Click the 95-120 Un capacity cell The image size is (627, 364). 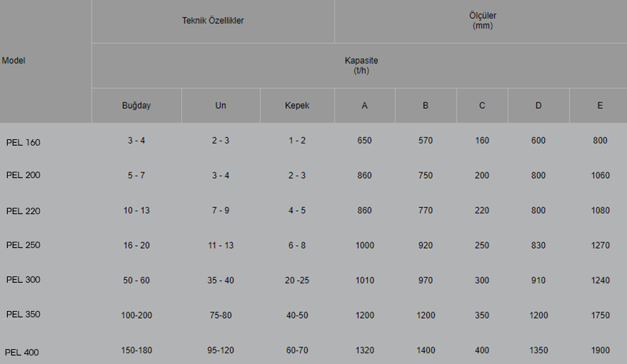pyautogui.click(x=221, y=351)
